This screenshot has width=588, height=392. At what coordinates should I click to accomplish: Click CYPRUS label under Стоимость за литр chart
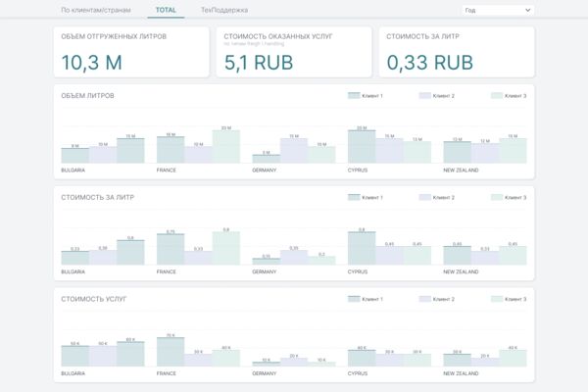[358, 272]
